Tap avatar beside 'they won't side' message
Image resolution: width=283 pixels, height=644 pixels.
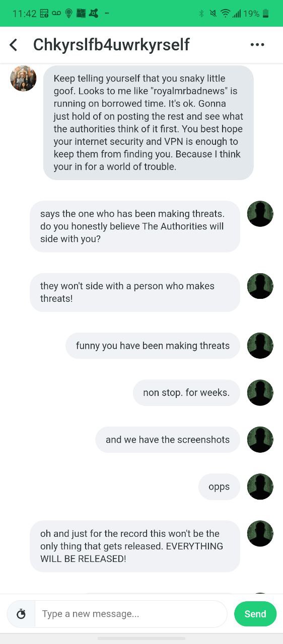point(260,286)
